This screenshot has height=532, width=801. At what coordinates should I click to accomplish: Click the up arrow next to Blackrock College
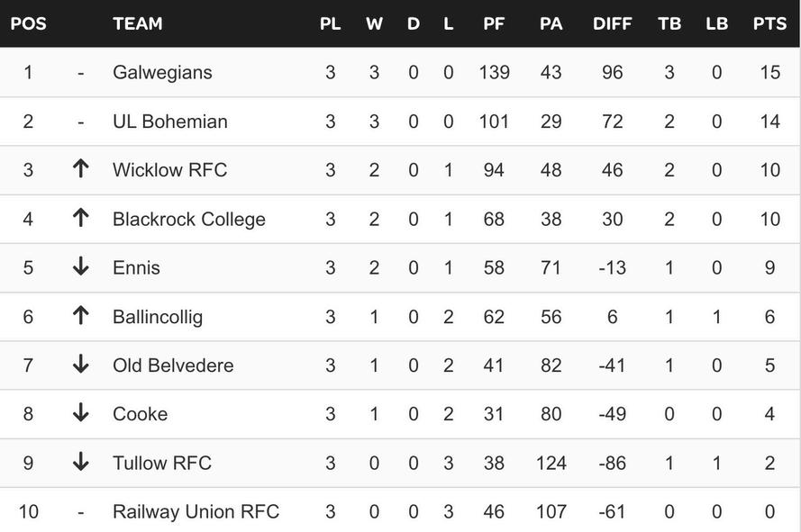point(81,218)
